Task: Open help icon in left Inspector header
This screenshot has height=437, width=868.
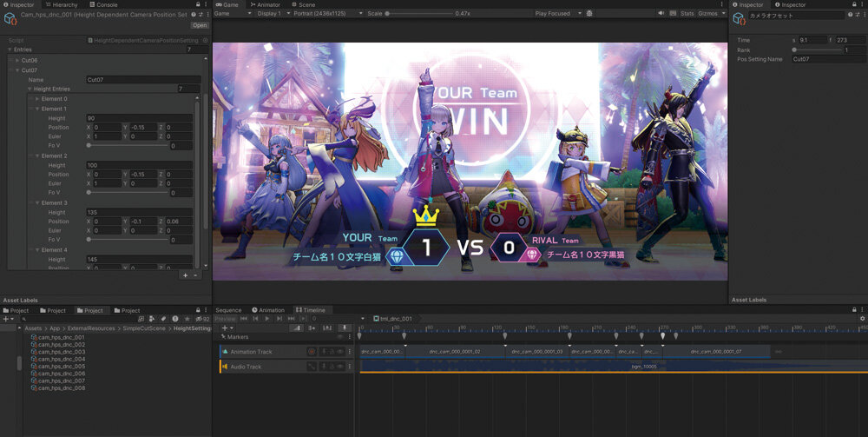Action: click(194, 15)
